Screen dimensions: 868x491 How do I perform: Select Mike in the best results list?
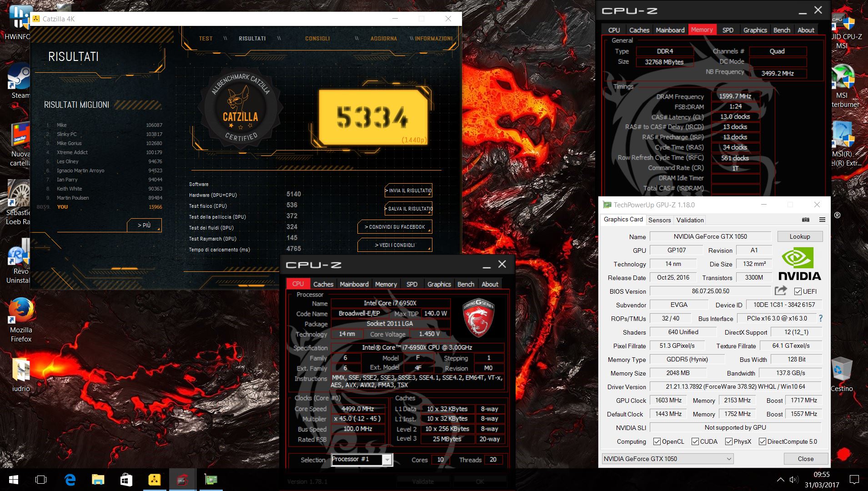[x=104, y=125]
